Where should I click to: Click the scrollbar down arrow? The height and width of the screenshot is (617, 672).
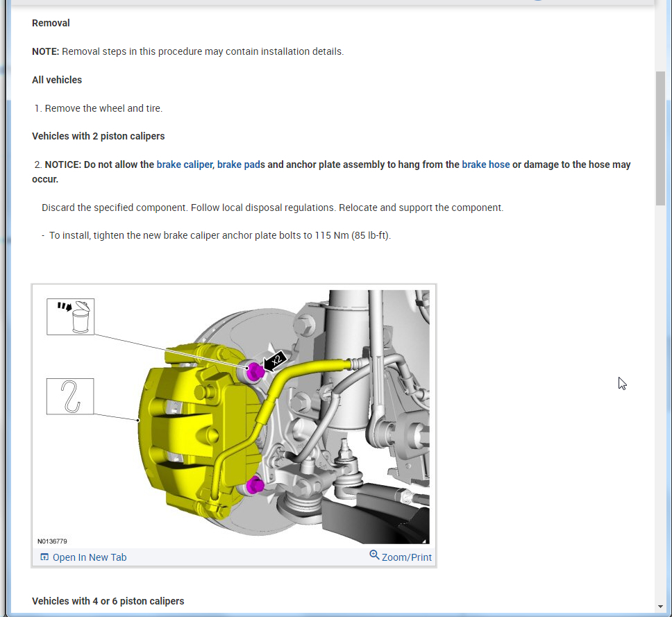(660, 607)
